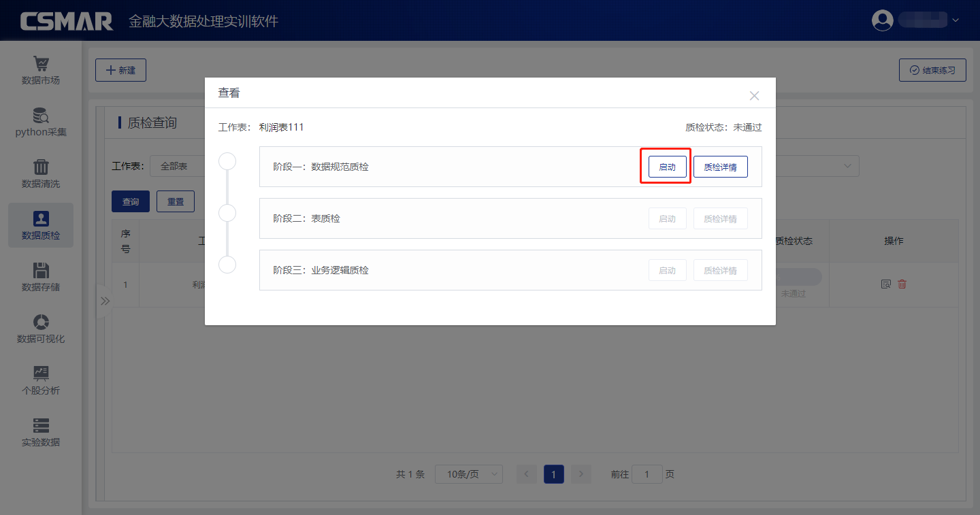This screenshot has width=980, height=515.
Task: Open 个股分析 chart icon
Action: coord(41,373)
